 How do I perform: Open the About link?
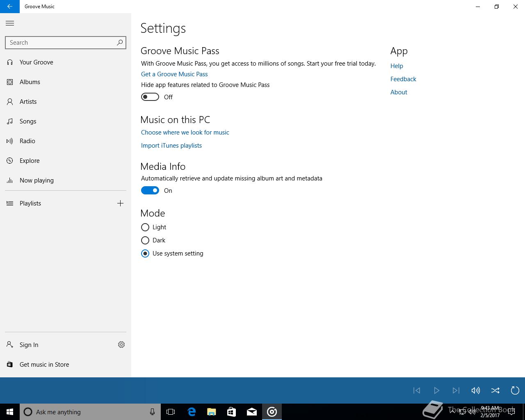tap(399, 92)
